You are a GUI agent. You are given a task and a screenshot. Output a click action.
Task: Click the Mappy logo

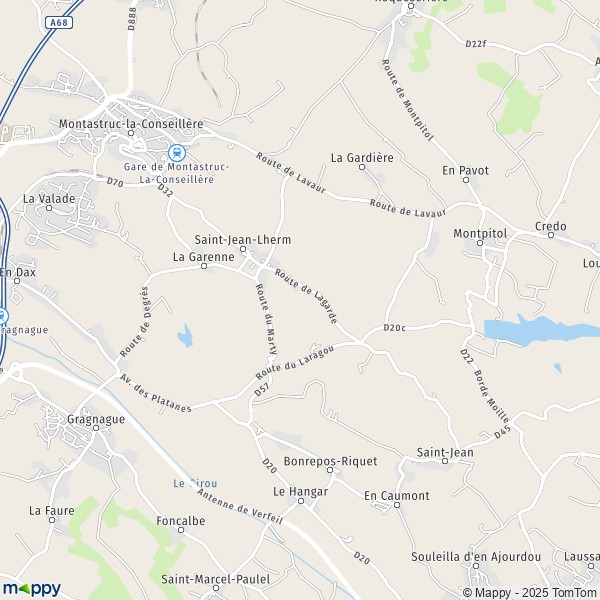tap(32, 589)
